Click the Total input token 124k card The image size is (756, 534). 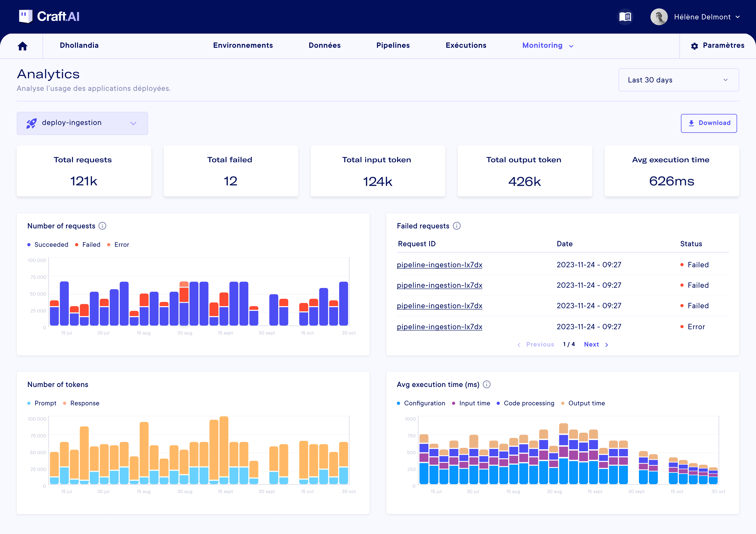(378, 171)
